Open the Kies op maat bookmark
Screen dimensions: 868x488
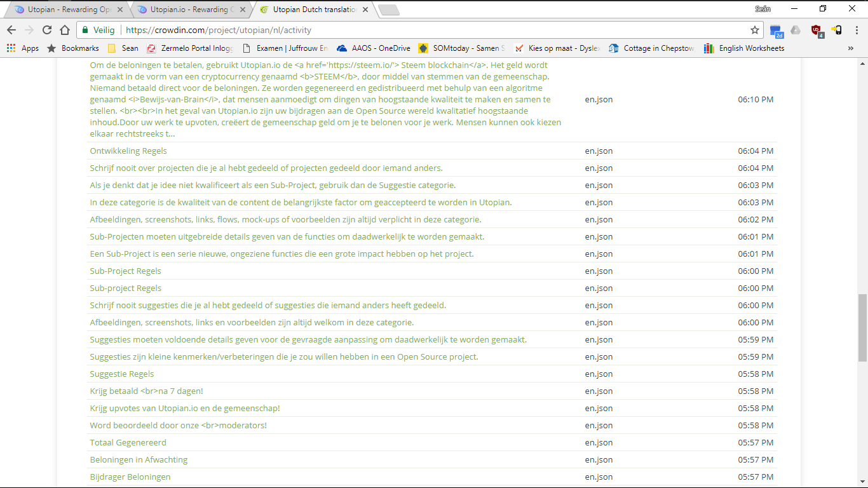click(x=557, y=48)
